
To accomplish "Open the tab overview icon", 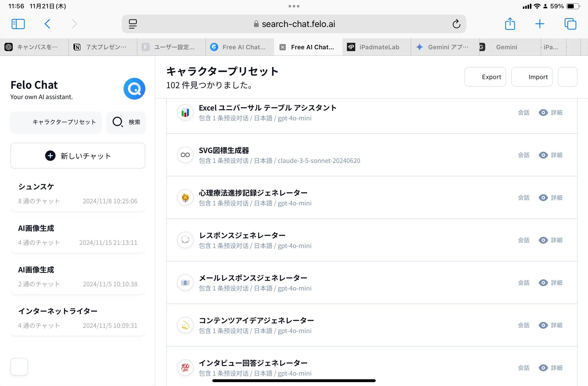I will pyautogui.click(x=570, y=24).
